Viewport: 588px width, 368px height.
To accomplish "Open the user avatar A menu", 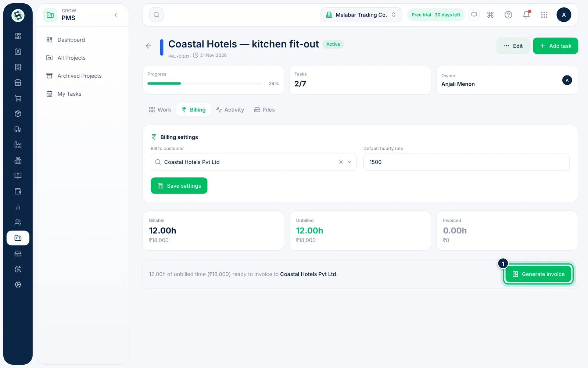I will [564, 15].
